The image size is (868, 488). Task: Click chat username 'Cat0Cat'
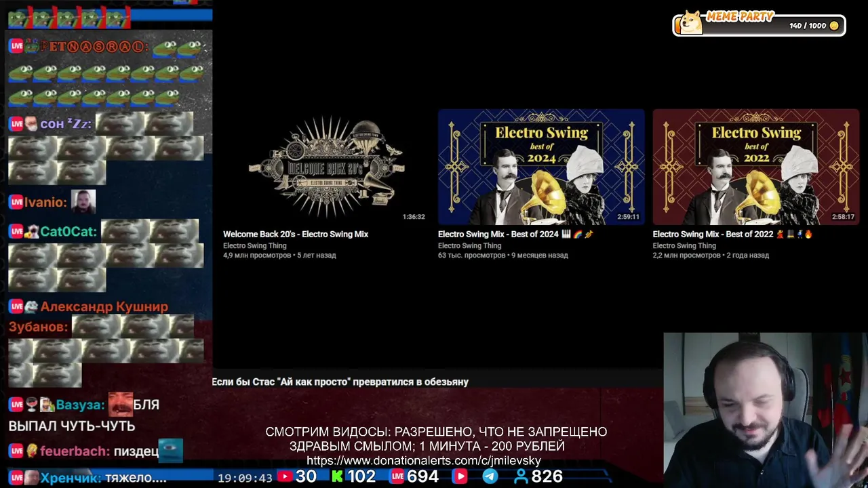coord(68,232)
